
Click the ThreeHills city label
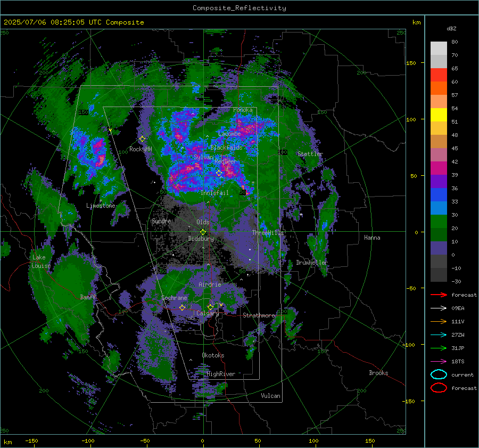[268, 233]
